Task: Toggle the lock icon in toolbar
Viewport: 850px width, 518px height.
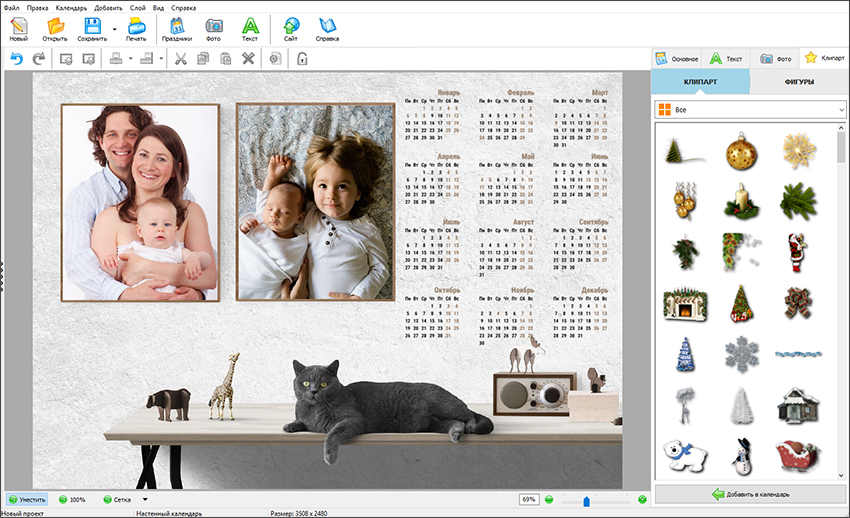Action: [x=302, y=59]
